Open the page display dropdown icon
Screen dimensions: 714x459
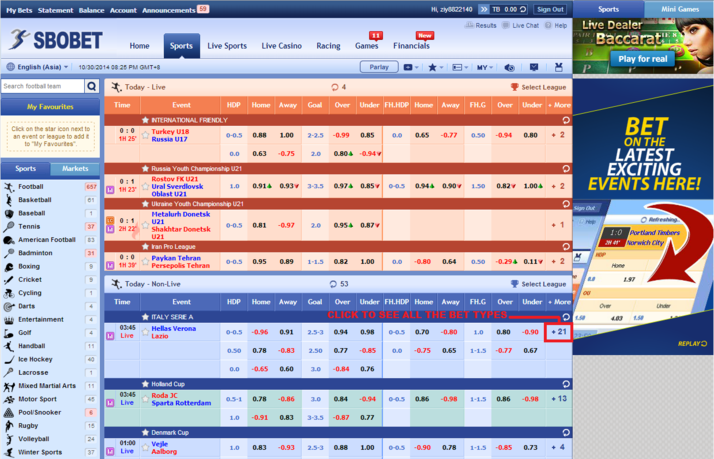(x=460, y=67)
